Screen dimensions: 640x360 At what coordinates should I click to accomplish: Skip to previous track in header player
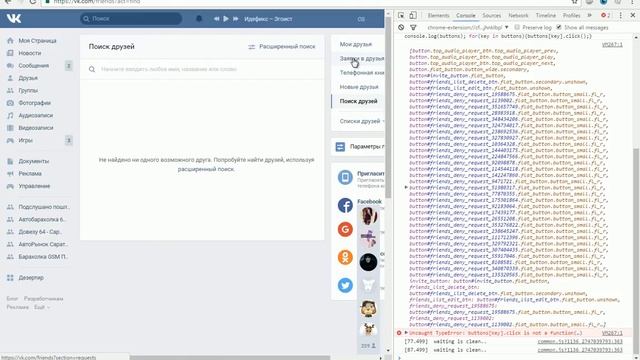pos(216,19)
